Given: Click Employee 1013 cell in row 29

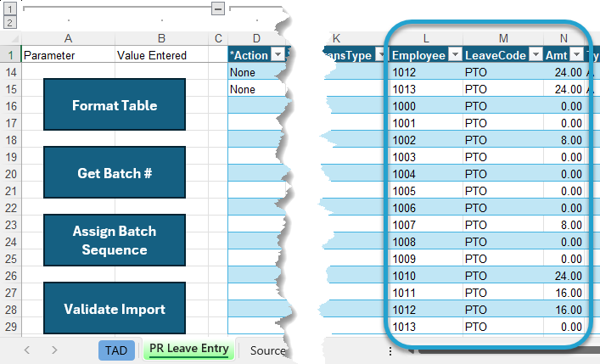Looking at the screenshot, I should [x=425, y=327].
